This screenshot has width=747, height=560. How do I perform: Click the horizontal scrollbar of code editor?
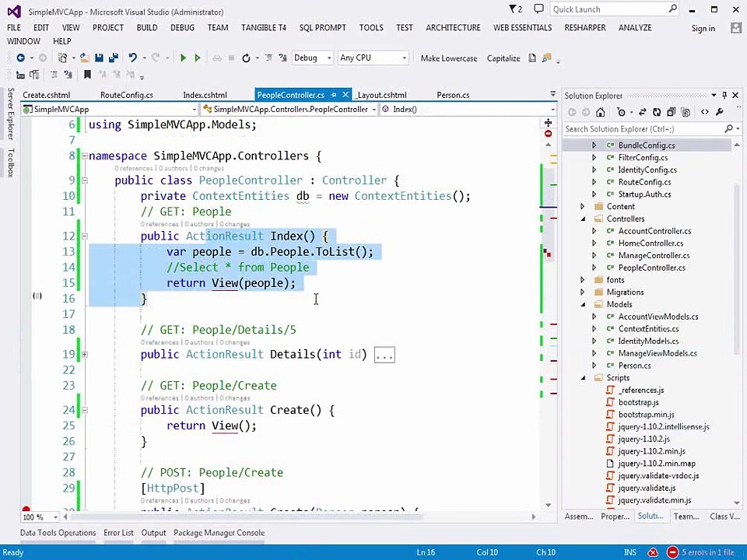[299, 516]
